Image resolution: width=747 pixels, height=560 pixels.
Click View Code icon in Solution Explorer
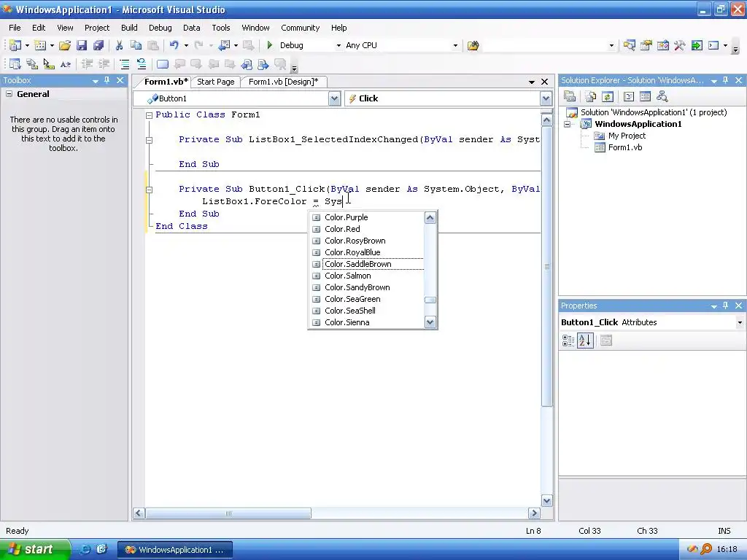point(628,97)
